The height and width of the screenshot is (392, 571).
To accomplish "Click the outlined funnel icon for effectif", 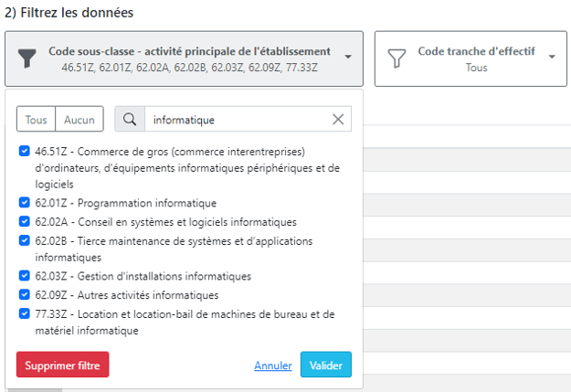I will click(396, 59).
